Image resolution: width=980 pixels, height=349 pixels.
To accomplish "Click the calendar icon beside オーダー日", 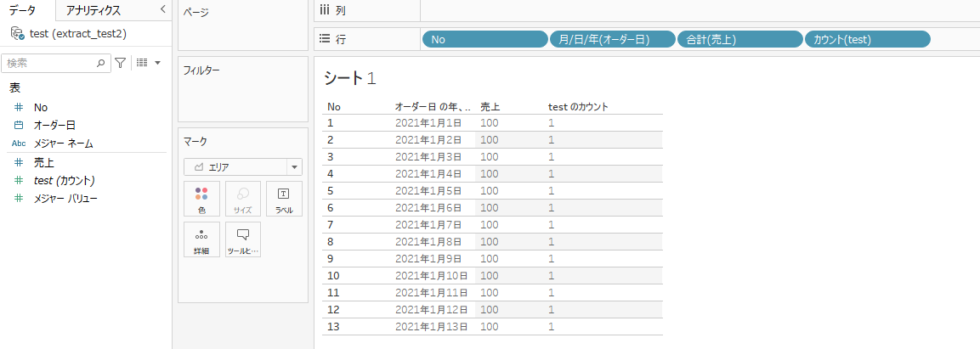I will pyautogui.click(x=19, y=125).
